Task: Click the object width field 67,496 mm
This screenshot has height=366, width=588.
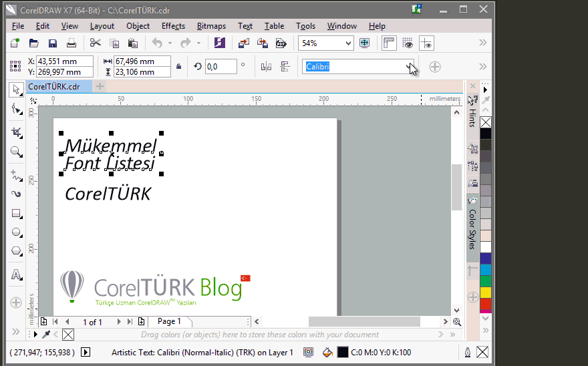Action: [x=142, y=61]
